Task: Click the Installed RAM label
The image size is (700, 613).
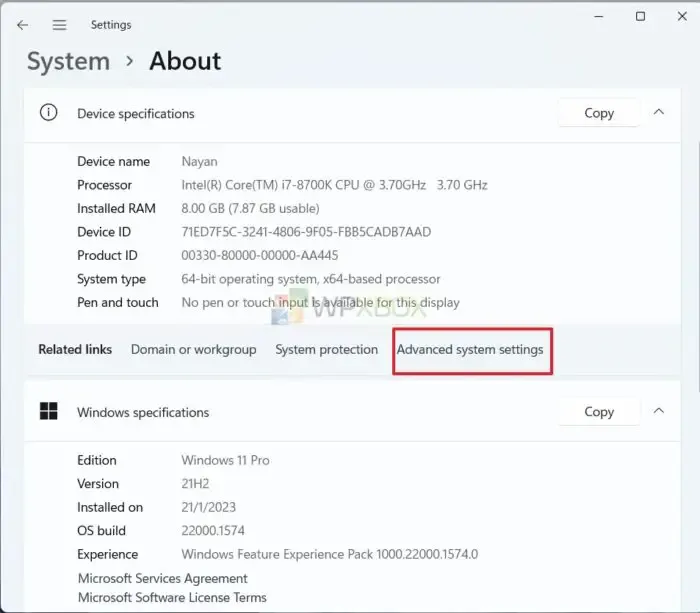Action: click(x=116, y=209)
